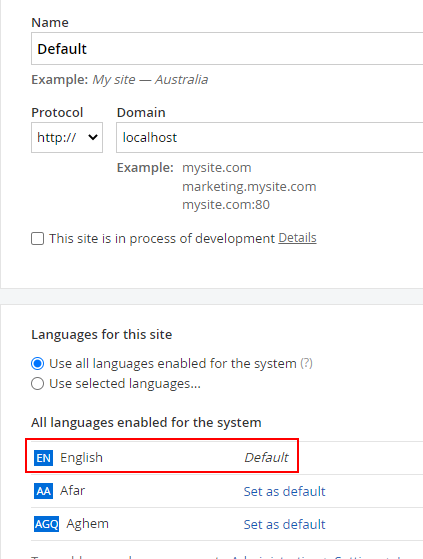
Task: Click the 'Languages for this site' heading
Action: [x=102, y=334]
